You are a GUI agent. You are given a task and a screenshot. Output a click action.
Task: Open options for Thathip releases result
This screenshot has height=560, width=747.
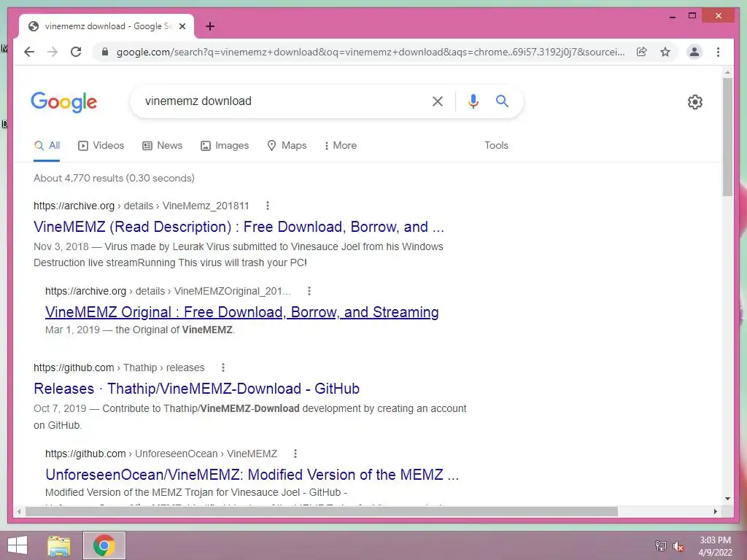pyautogui.click(x=223, y=367)
